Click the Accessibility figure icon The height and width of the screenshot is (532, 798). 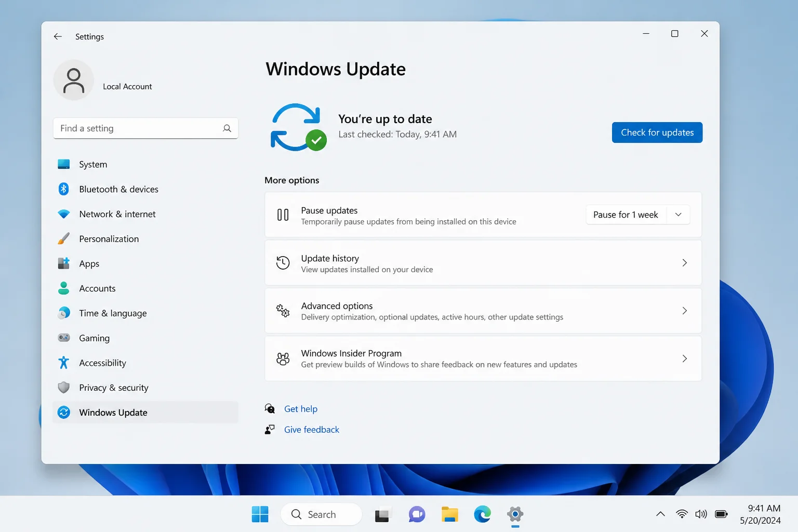[x=64, y=363]
